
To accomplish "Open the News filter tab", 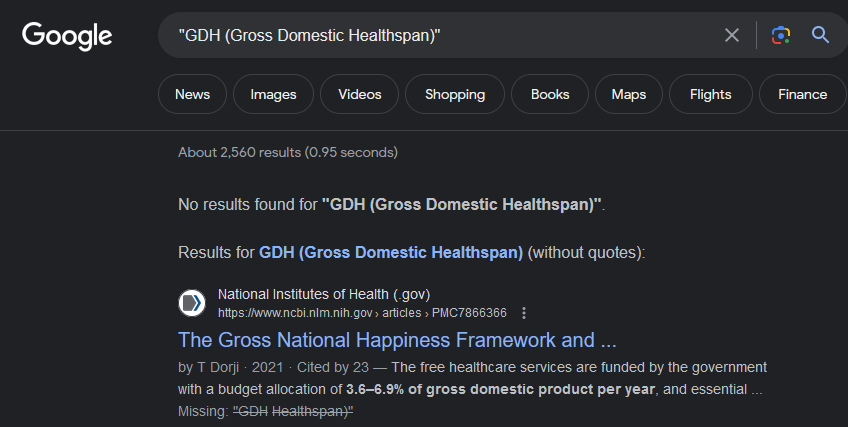I will [x=193, y=94].
